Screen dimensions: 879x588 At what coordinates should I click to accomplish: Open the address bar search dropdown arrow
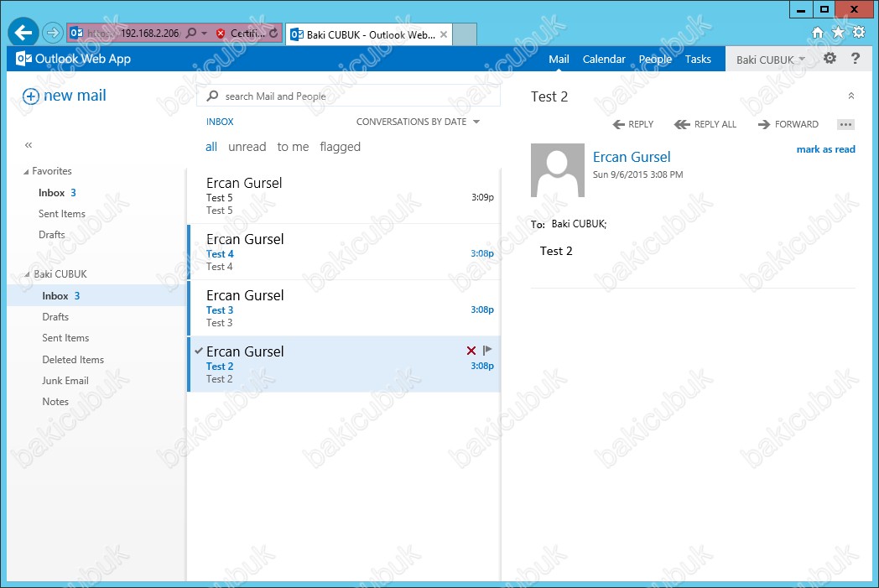[x=204, y=34]
